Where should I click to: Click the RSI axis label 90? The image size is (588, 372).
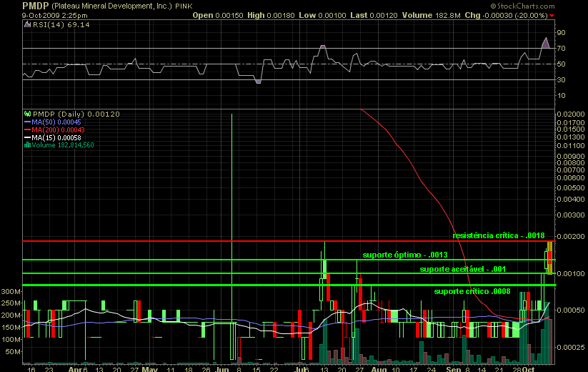point(561,33)
